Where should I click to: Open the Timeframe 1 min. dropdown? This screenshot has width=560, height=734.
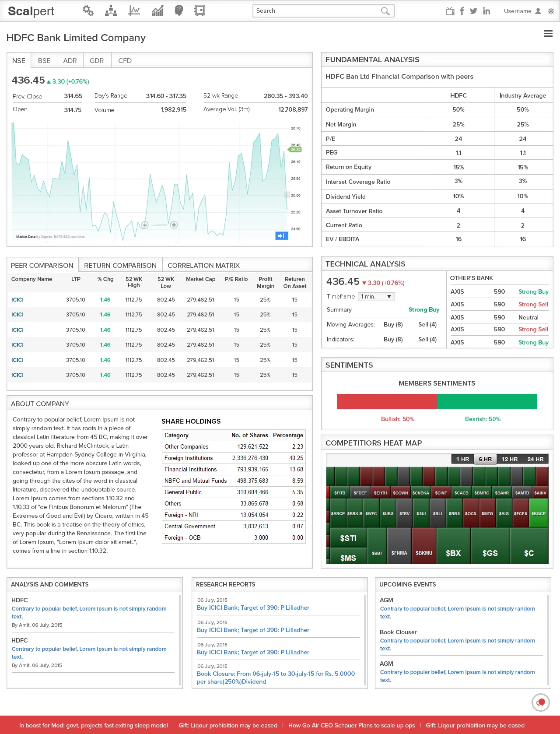click(376, 297)
